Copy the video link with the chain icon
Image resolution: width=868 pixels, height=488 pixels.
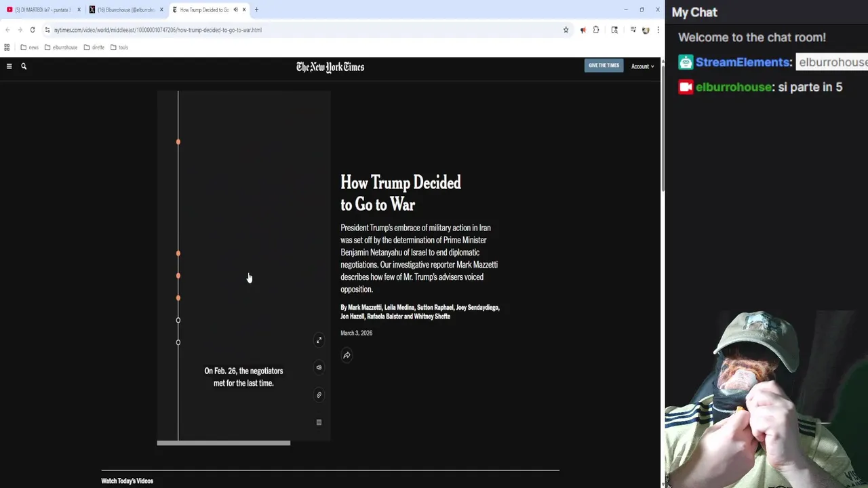(319, 394)
